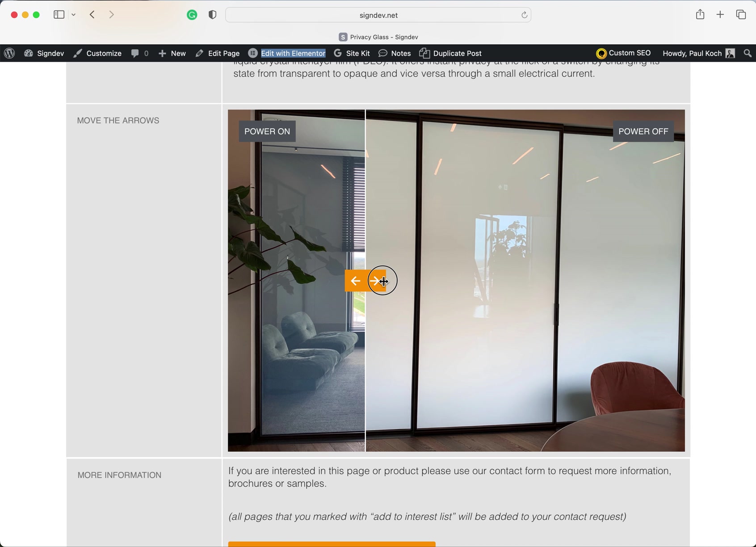
Task: Click the pencil icon beside Edit Page
Action: pyautogui.click(x=199, y=53)
